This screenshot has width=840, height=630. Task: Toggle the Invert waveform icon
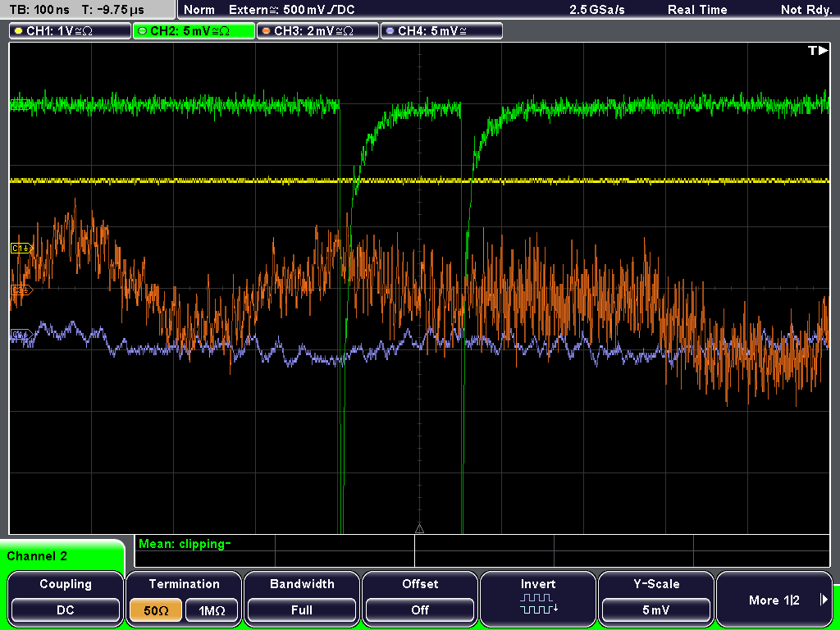(538, 603)
